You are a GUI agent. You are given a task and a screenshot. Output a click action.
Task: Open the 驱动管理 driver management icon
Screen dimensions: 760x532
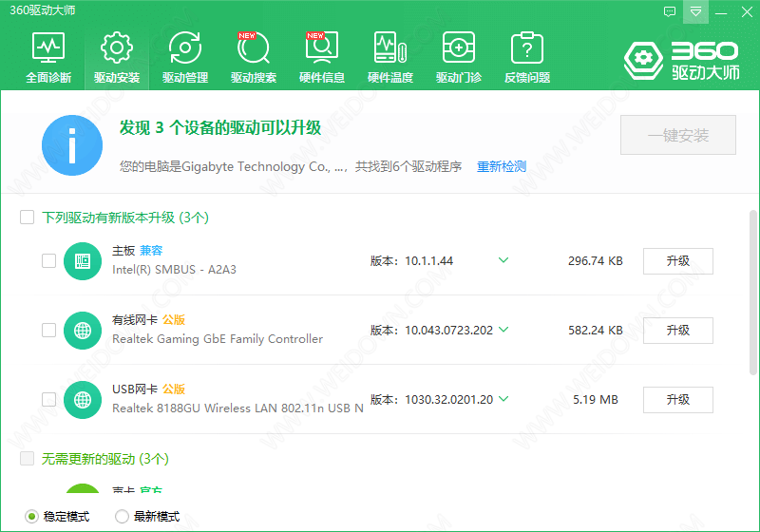pos(184,57)
